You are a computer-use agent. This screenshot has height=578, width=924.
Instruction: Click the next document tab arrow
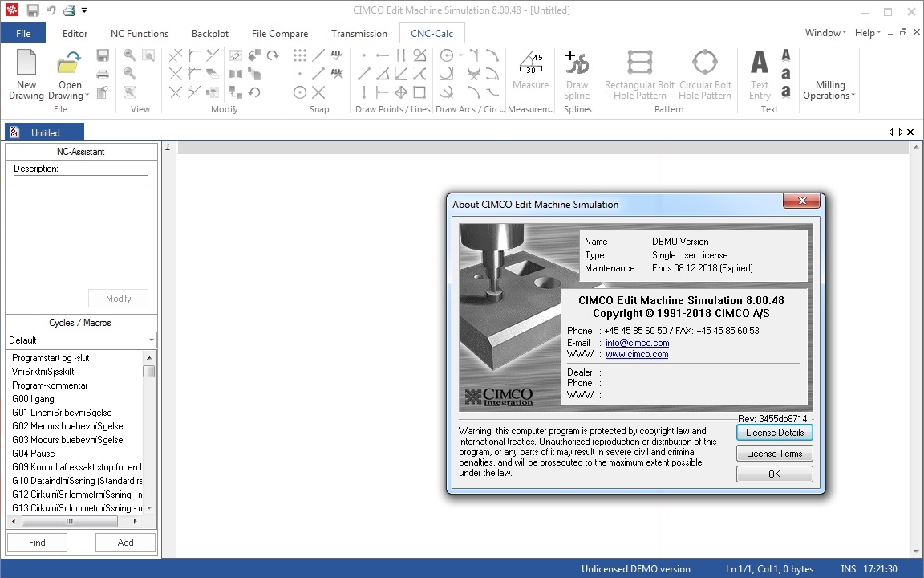click(x=901, y=132)
